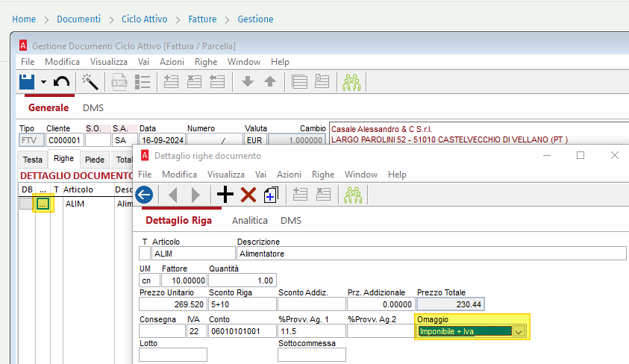Go to Gestione breadcrumb link

tap(255, 19)
